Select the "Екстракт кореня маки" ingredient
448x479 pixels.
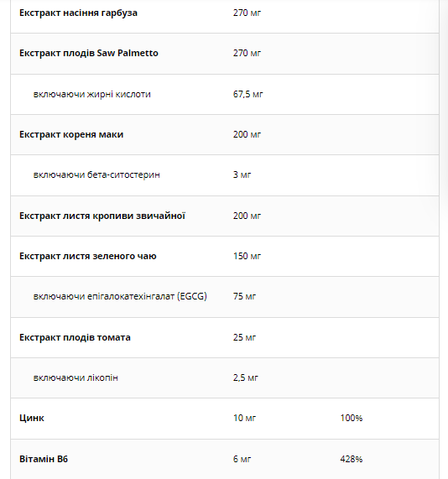71,134
